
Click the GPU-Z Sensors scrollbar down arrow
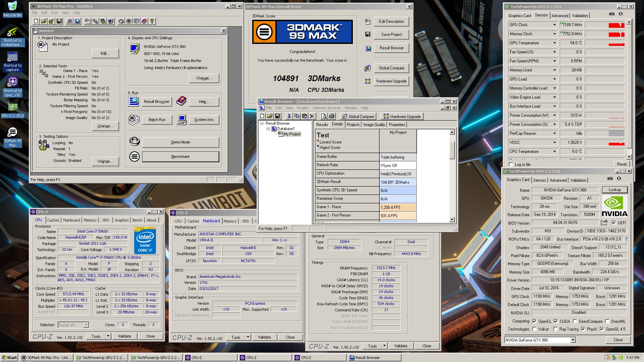point(629,157)
